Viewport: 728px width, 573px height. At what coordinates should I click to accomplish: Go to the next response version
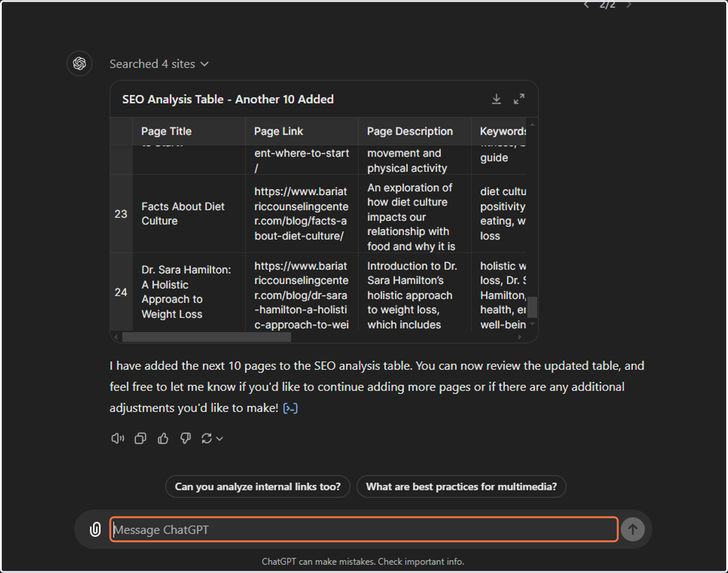click(629, 5)
